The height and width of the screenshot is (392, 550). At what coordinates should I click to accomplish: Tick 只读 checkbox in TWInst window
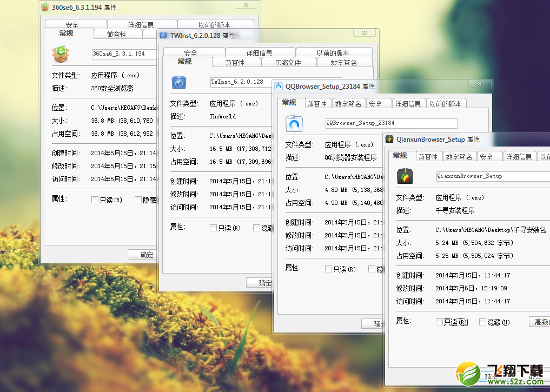213,228
